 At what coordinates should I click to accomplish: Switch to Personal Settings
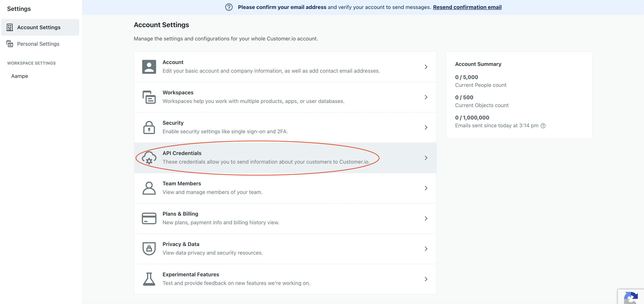click(38, 44)
